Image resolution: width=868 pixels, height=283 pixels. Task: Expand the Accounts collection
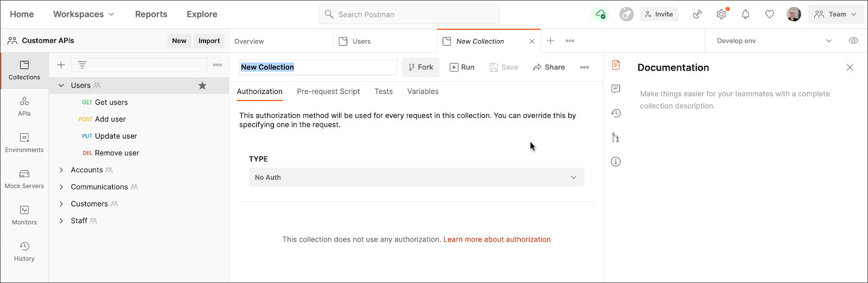tap(61, 170)
